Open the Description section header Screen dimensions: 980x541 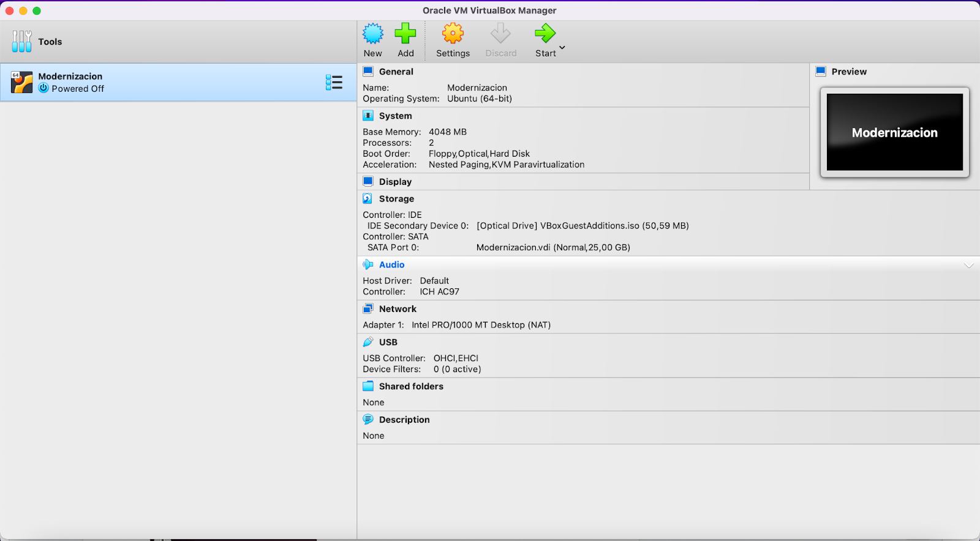click(x=404, y=420)
